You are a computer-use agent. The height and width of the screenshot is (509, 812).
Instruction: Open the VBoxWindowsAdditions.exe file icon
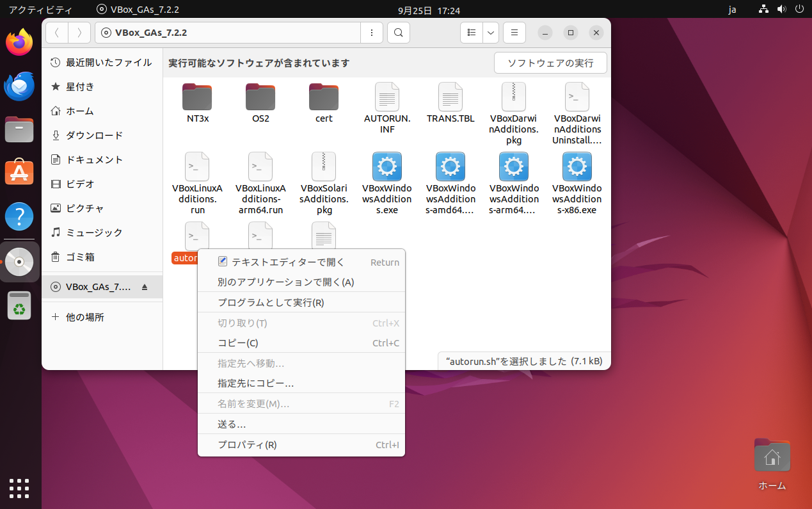(386, 168)
